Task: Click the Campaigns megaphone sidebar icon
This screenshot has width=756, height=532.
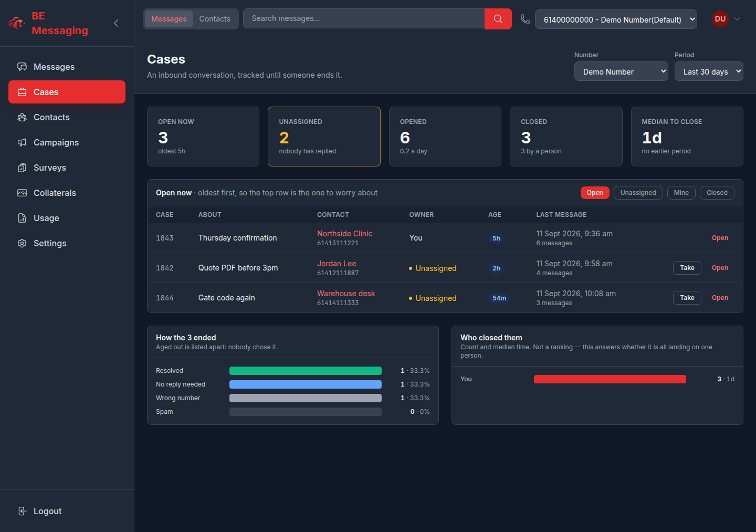Action: click(x=22, y=142)
